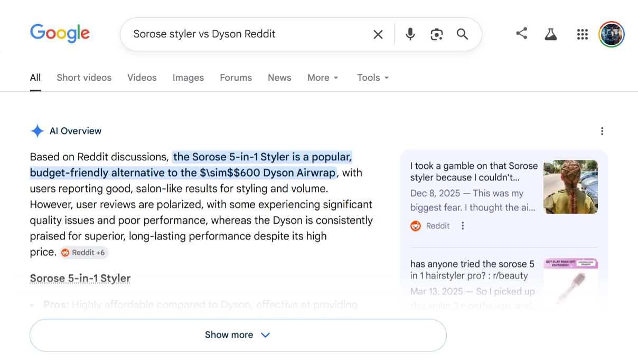Open the More results dropdown
Screen dimensions: 638x364
point(322,78)
